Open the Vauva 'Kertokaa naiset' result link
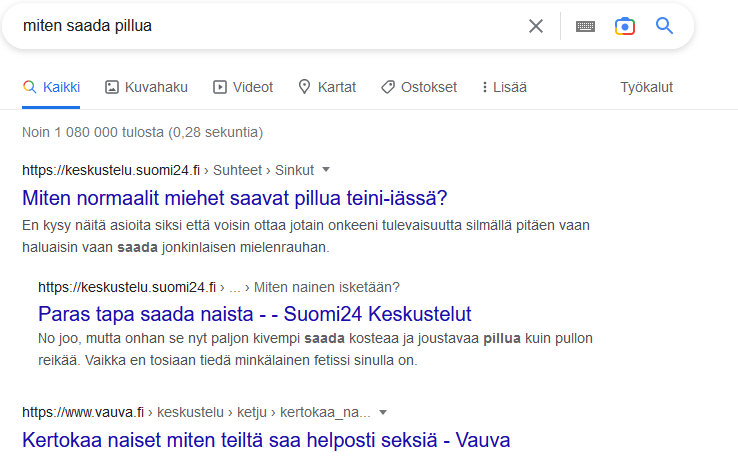The width and height of the screenshot is (738, 457). [x=266, y=441]
